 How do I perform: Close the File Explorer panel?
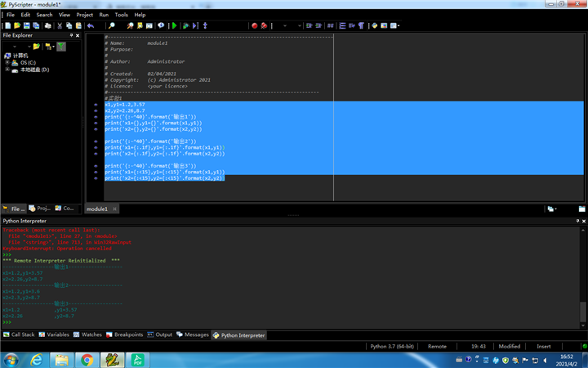(78, 35)
